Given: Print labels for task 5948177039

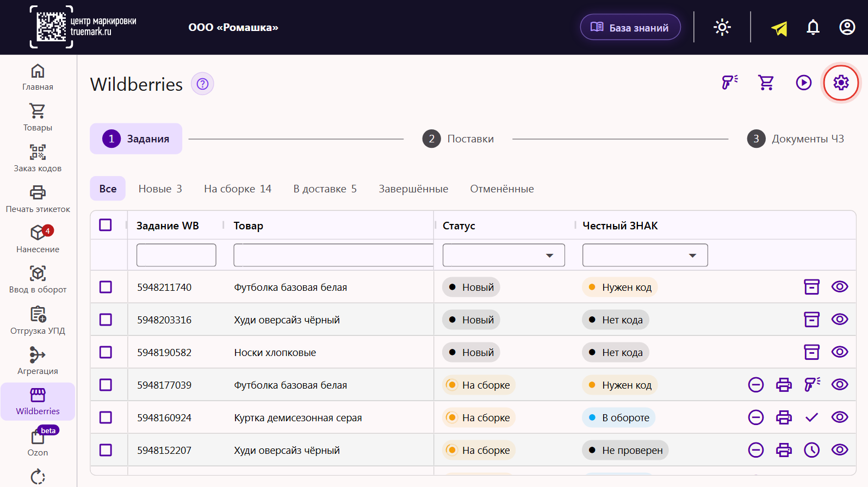Looking at the screenshot, I should coord(784,385).
